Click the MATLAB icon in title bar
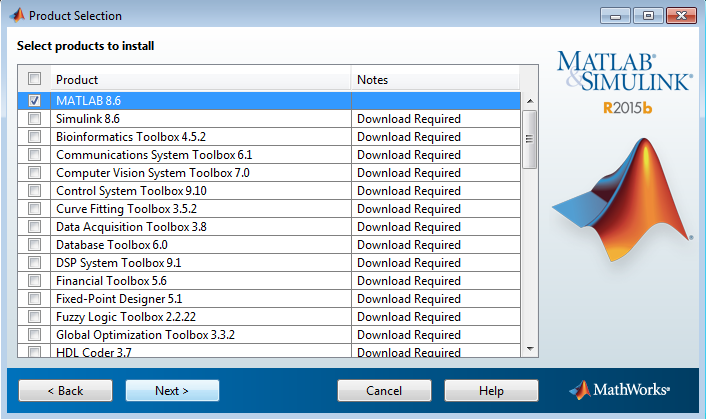The width and height of the screenshot is (706, 419). [17, 15]
